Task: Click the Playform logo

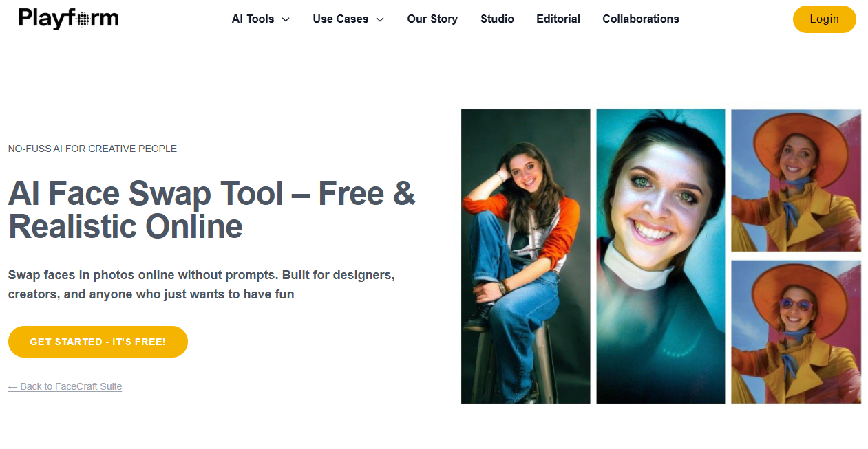Action: (x=68, y=19)
